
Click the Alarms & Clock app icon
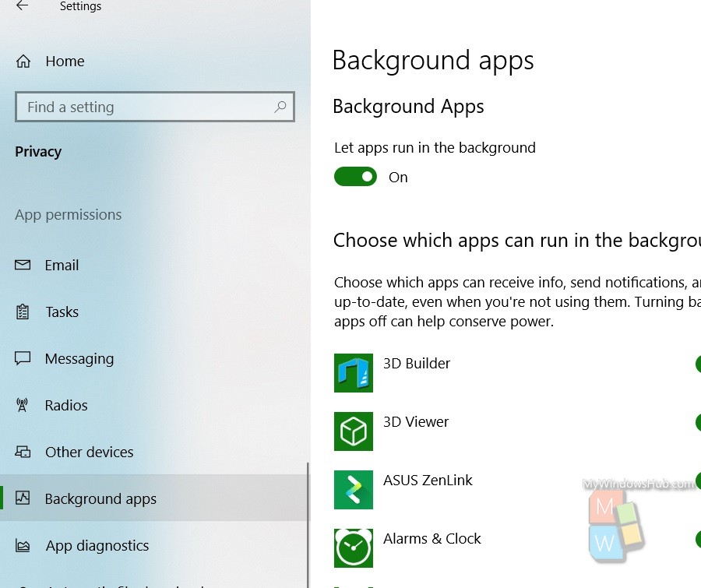click(353, 548)
